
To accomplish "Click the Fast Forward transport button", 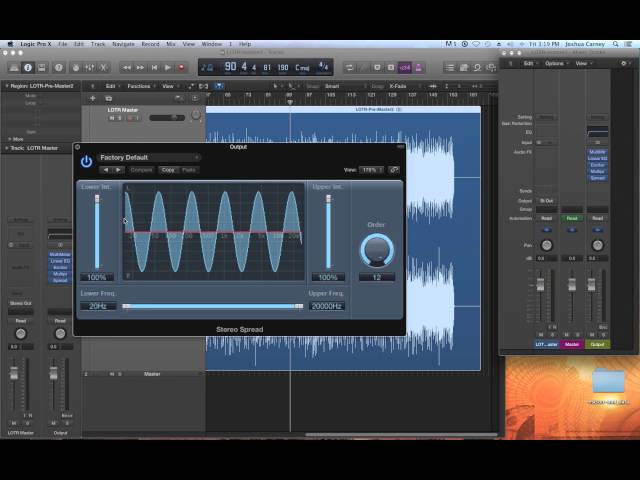I will 140,68.
